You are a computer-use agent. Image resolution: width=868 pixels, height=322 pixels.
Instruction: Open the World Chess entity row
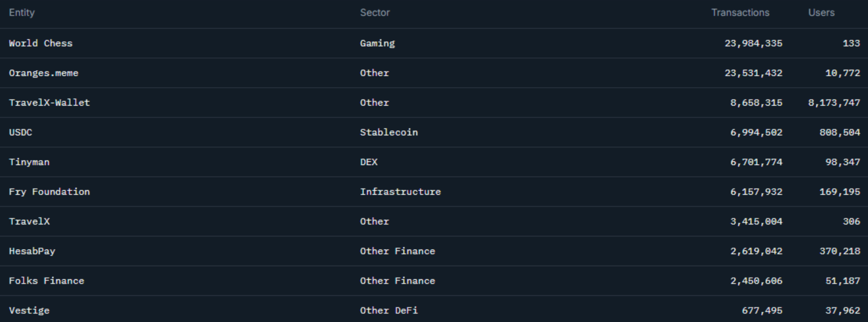tap(41, 43)
